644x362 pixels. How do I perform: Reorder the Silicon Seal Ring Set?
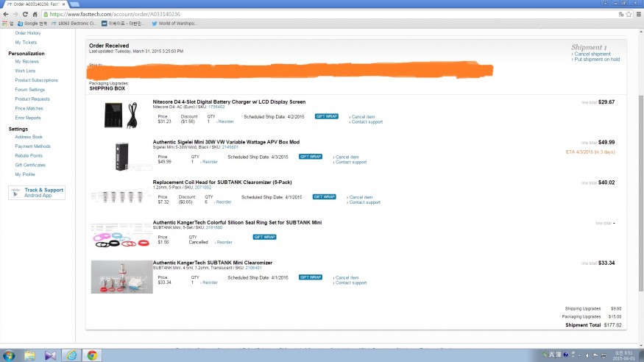click(x=224, y=243)
